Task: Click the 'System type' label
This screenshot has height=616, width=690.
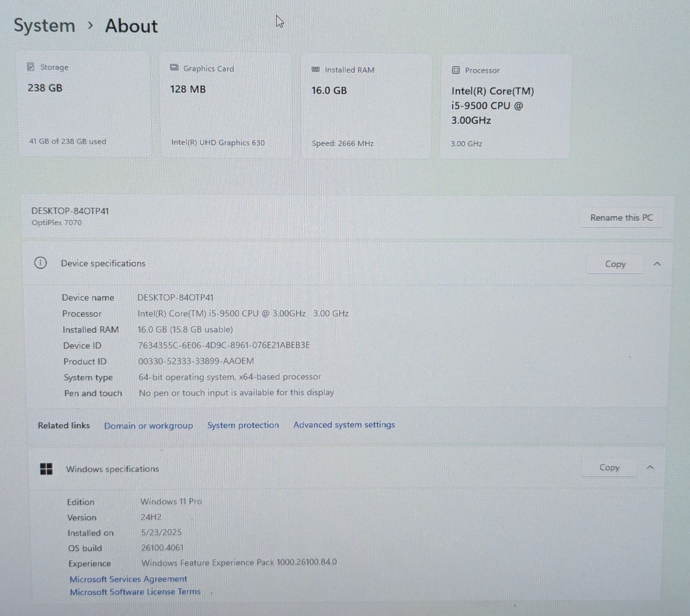Action: point(88,377)
